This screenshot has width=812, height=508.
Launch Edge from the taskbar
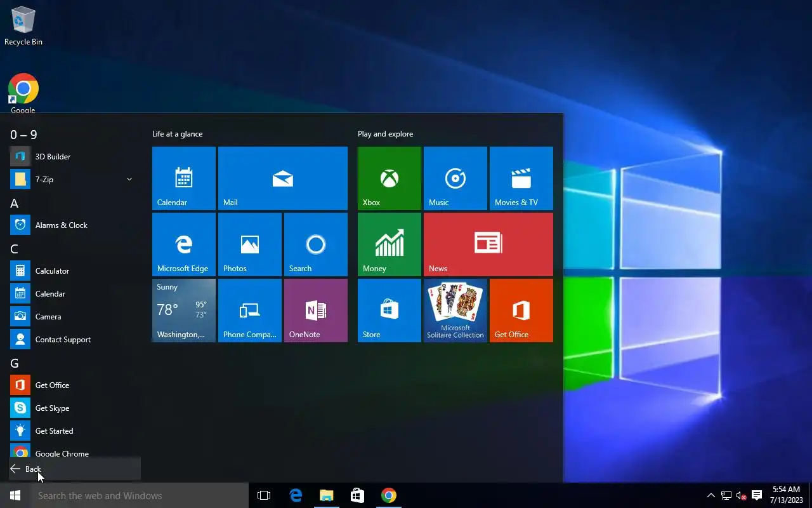(x=296, y=495)
